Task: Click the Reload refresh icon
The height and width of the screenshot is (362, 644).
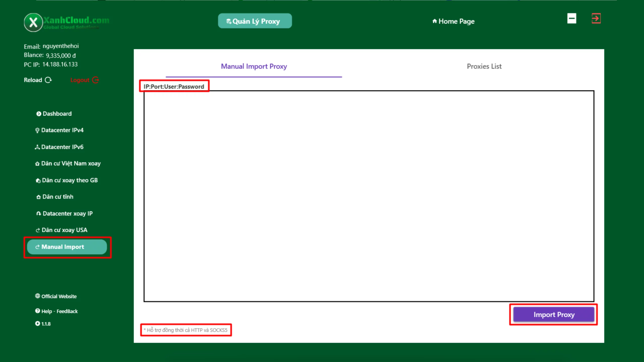Action: [x=48, y=80]
